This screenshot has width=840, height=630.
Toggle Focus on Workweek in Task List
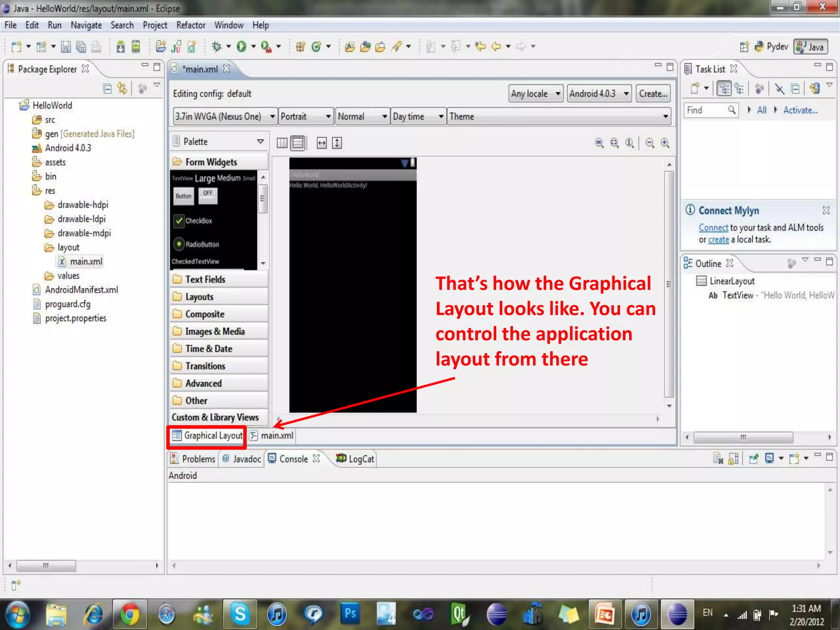(x=759, y=88)
